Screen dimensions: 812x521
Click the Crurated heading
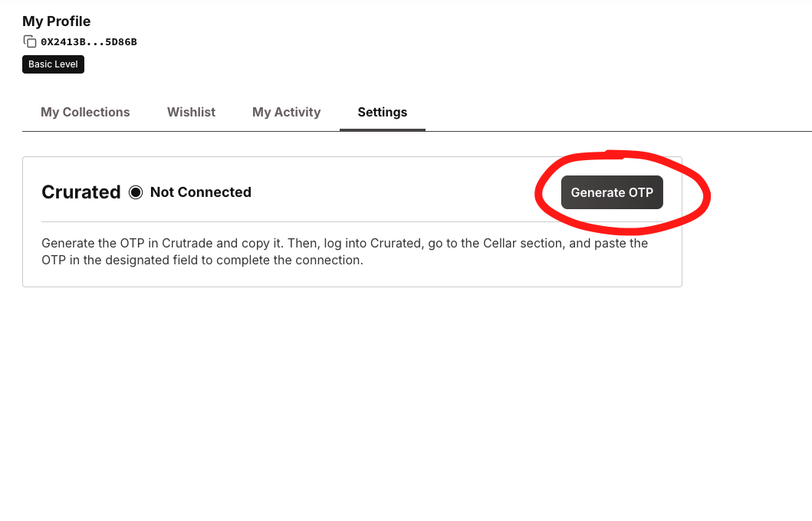point(81,192)
